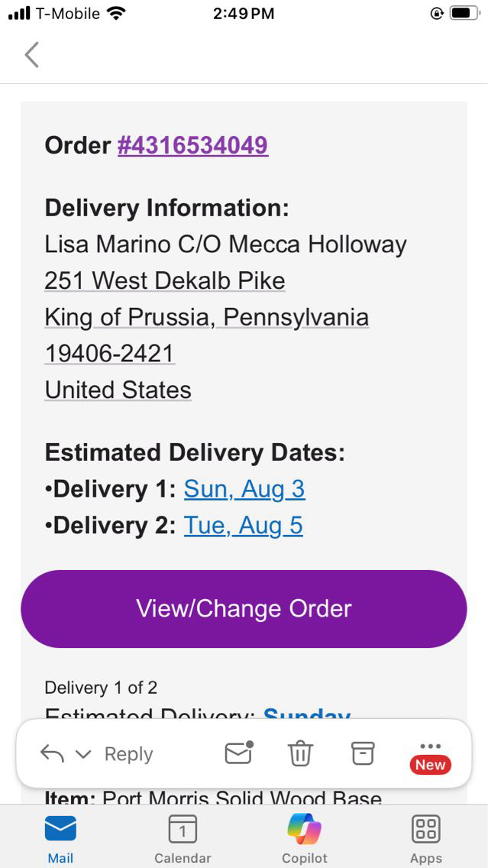Viewport: 488px width, 868px height.
Task: Tap the Reply text label
Action: 128,754
